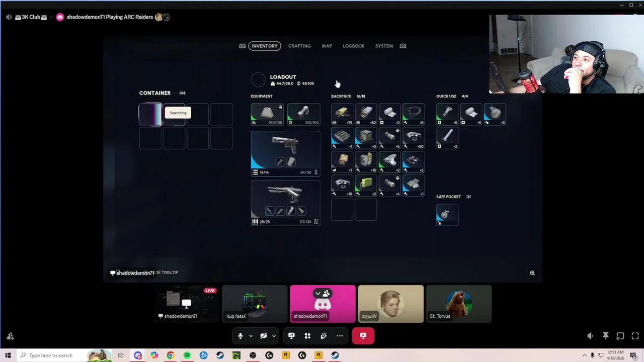Select pistol weapon slot 14/14
Image resolution: width=644 pixels, height=362 pixels.
click(x=285, y=153)
